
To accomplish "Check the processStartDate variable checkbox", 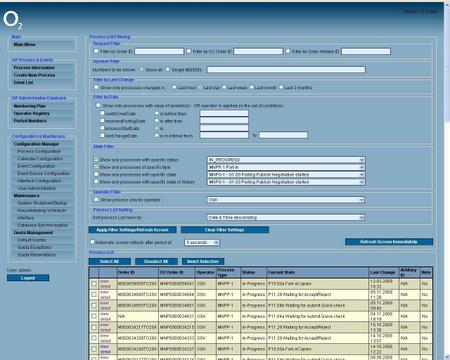I will coord(102,128).
